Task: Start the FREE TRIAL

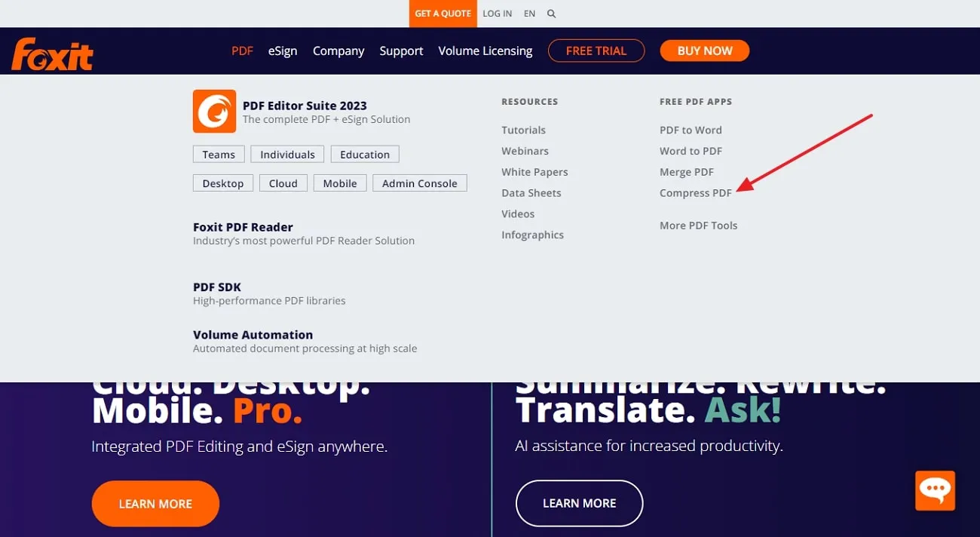Action: point(596,51)
